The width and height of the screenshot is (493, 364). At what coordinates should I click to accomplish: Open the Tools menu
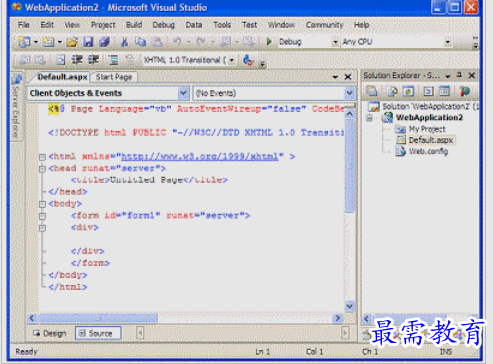pos(222,25)
